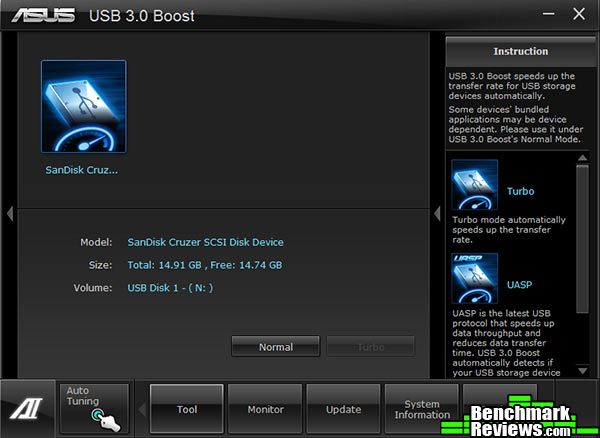
Task: Click the Model: field label
Action: click(x=96, y=242)
